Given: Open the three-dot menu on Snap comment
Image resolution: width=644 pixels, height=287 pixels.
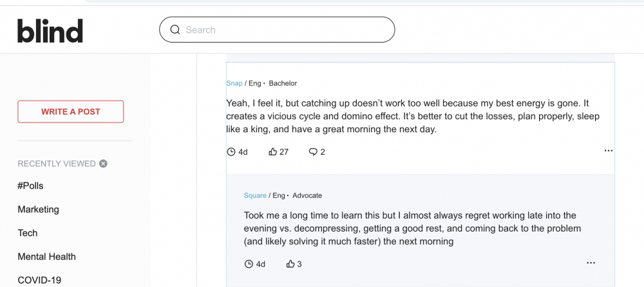Looking at the screenshot, I should coord(609,151).
